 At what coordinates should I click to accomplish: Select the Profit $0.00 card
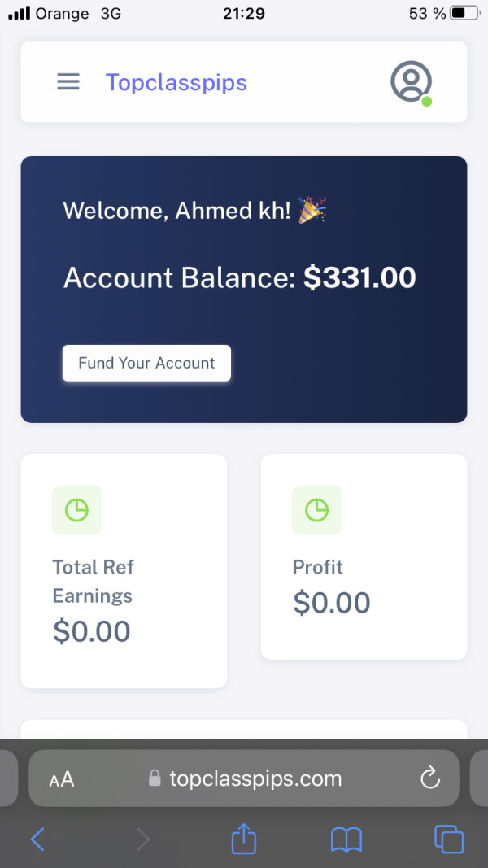(x=364, y=556)
